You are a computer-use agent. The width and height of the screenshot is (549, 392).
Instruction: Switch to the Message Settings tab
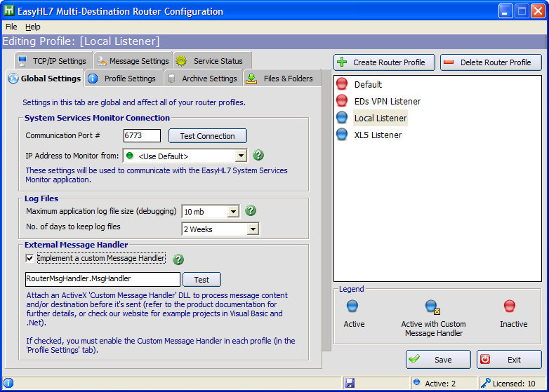(133, 61)
